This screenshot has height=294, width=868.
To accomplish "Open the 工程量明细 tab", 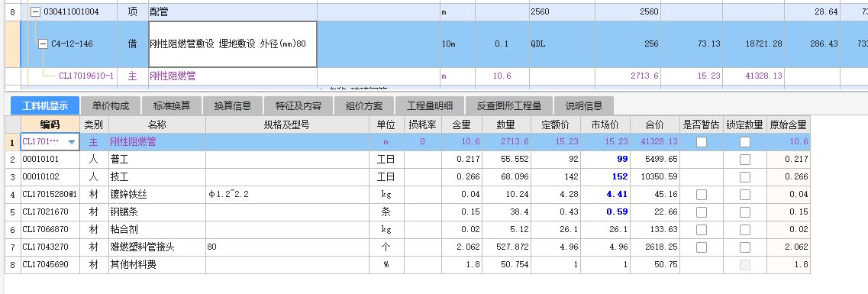I will point(430,105).
